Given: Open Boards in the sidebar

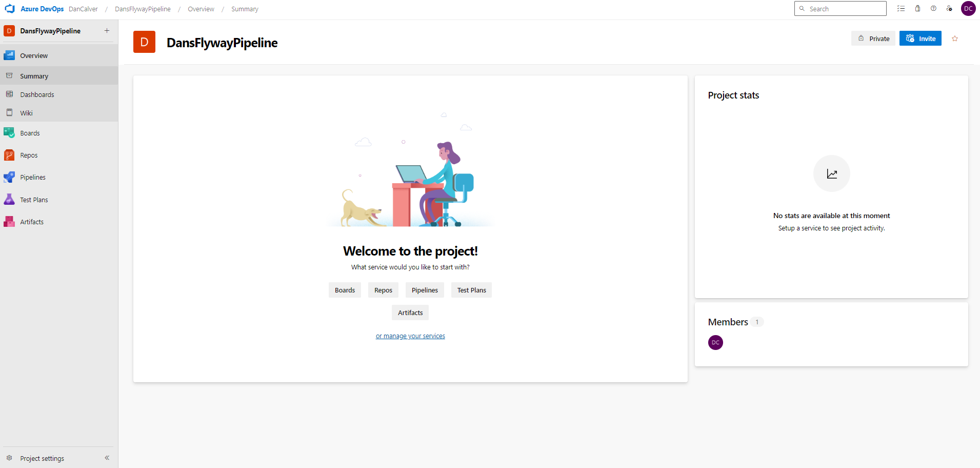Looking at the screenshot, I should [59, 133].
